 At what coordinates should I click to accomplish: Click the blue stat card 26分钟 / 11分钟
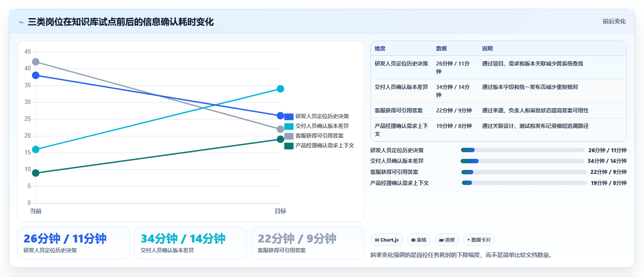tap(74, 243)
